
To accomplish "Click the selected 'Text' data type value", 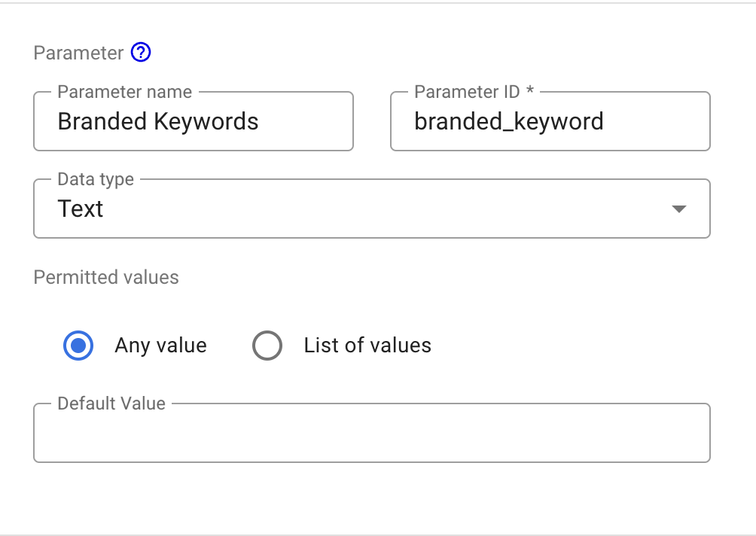I will [81, 209].
